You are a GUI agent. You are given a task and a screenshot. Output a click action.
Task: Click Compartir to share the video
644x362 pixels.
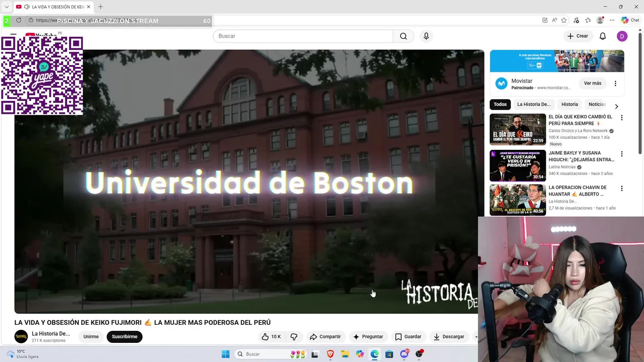326,336
